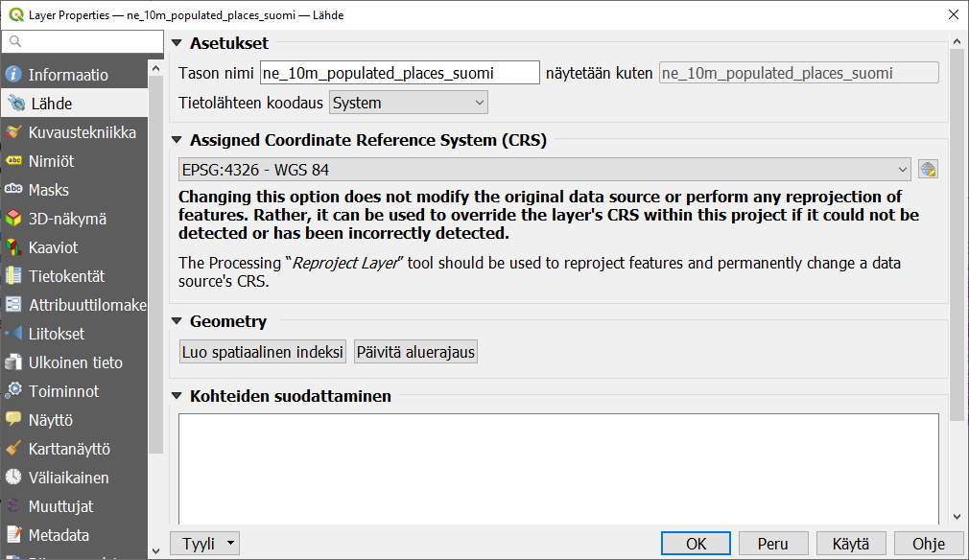Open the Tietolähteen koodaus dropdown
969x560 pixels.
[408, 103]
